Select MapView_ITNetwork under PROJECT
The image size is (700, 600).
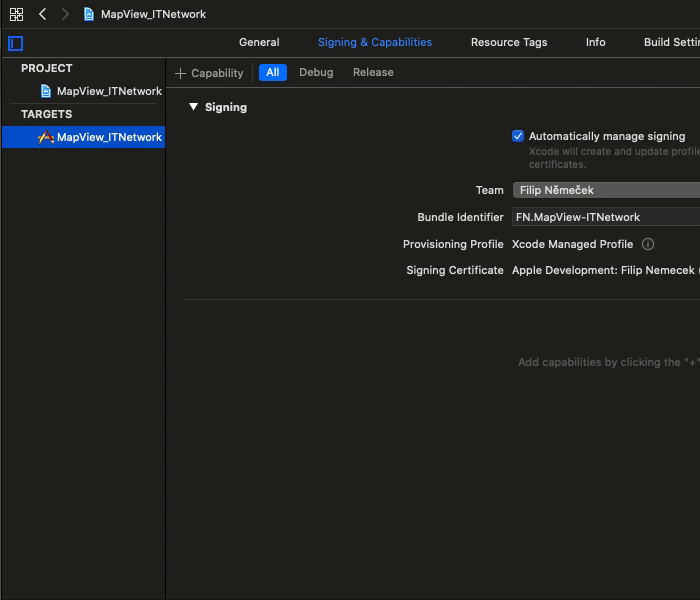tap(108, 91)
